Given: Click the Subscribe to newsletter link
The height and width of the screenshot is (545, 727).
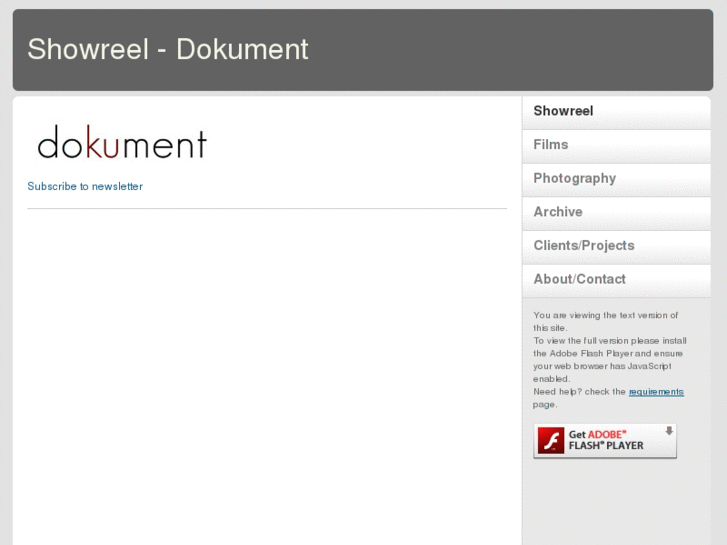Looking at the screenshot, I should [x=85, y=186].
